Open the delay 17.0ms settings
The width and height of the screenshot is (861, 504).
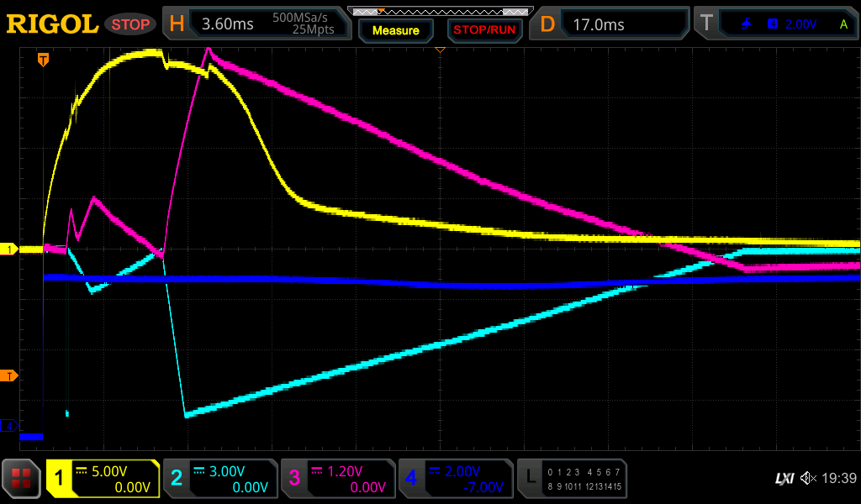pyautogui.click(x=612, y=24)
